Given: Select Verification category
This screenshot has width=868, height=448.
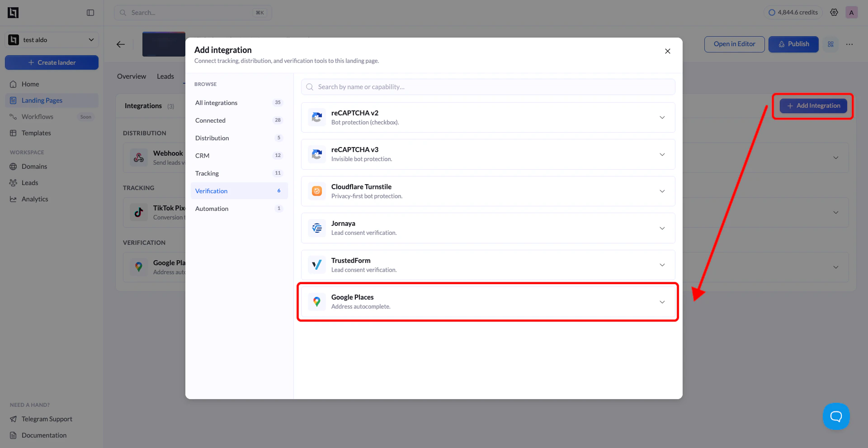Looking at the screenshot, I should [239, 191].
